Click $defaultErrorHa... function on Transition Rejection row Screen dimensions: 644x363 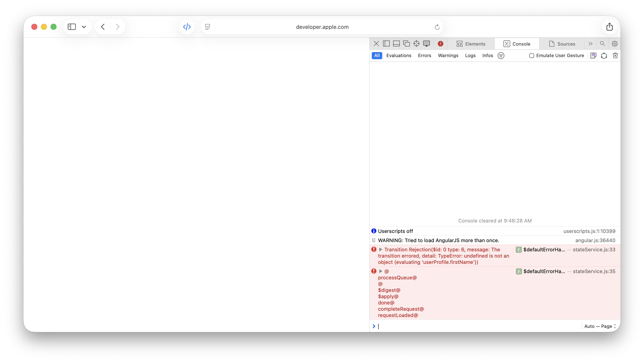tap(544, 249)
